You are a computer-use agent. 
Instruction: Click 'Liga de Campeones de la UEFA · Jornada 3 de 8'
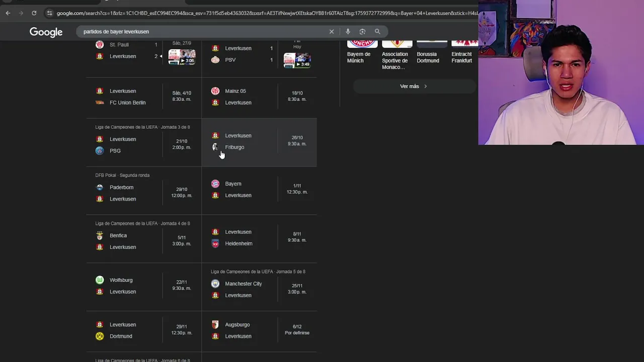143,127
